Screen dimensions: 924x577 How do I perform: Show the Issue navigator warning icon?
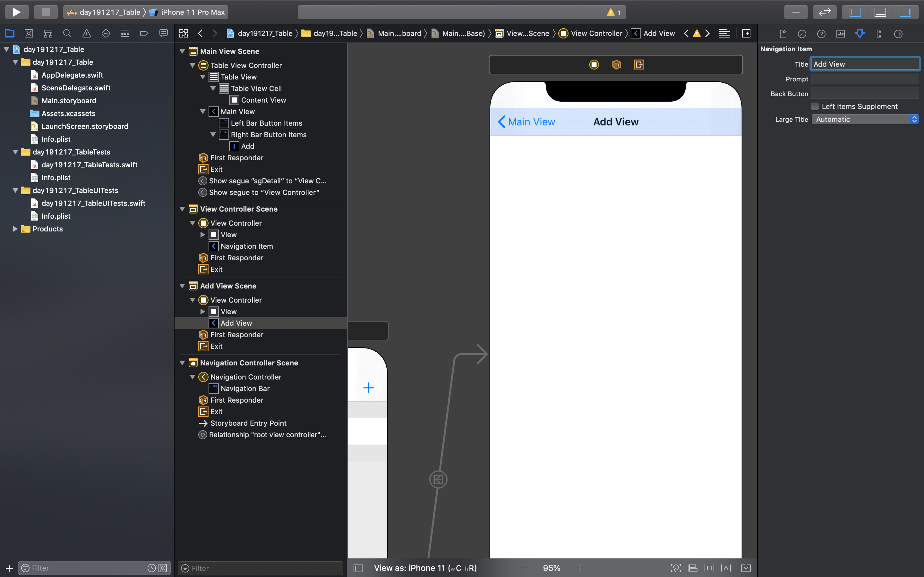[87, 34]
